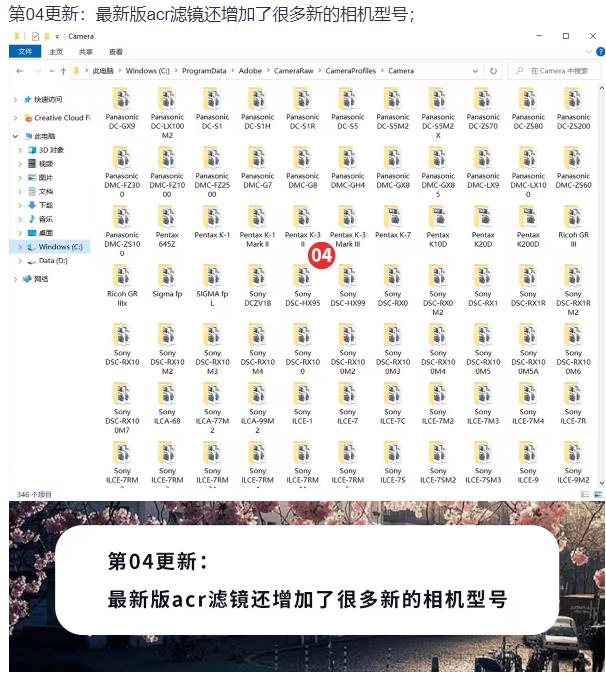
Task: Open the Pentax K-1 folder
Action: [212, 222]
